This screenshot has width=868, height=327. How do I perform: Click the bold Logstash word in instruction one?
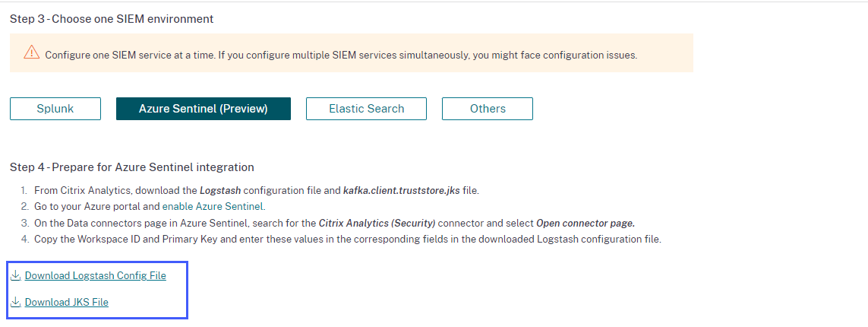click(222, 190)
